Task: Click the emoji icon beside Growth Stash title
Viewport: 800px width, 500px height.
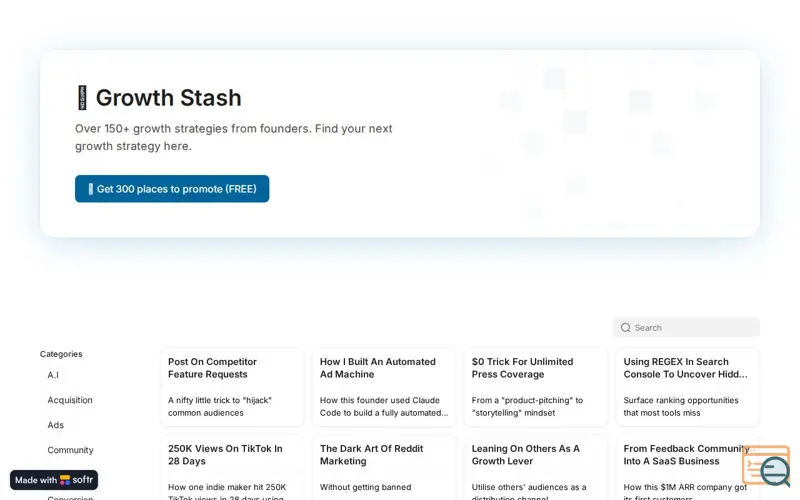Action: [82, 98]
